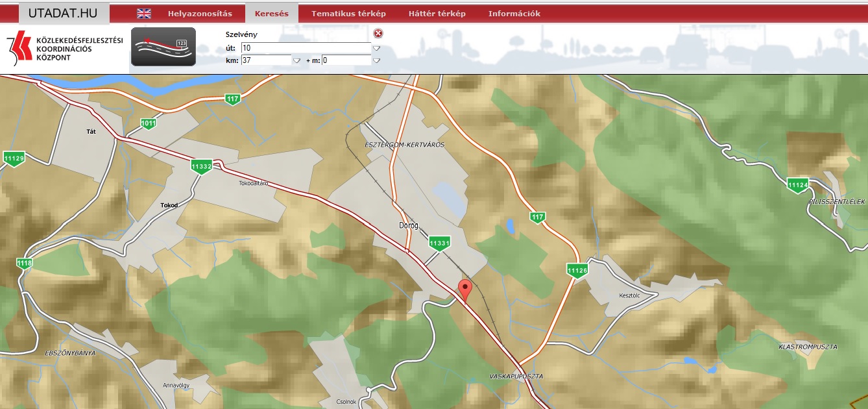Image resolution: width=868 pixels, height=409 pixels.
Task: Click the 11331 road shield near Dorog
Action: point(439,243)
